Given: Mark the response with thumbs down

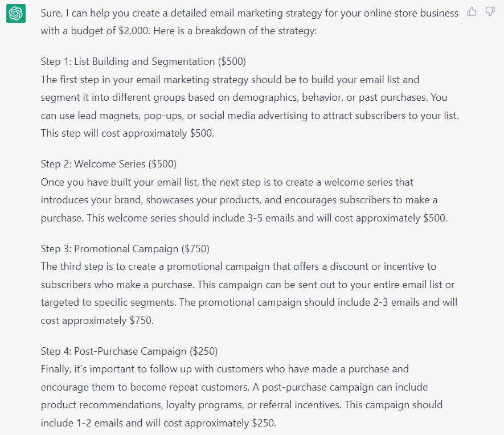Looking at the screenshot, I should [x=490, y=12].
